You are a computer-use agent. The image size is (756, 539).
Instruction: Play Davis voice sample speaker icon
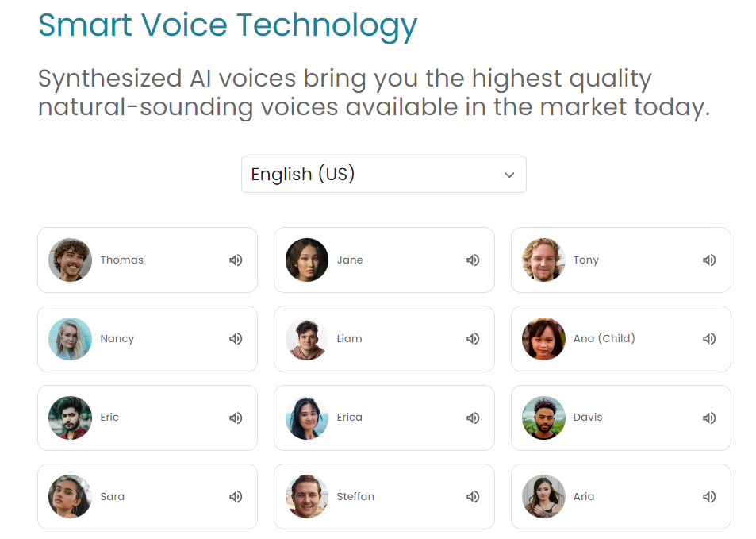708,418
